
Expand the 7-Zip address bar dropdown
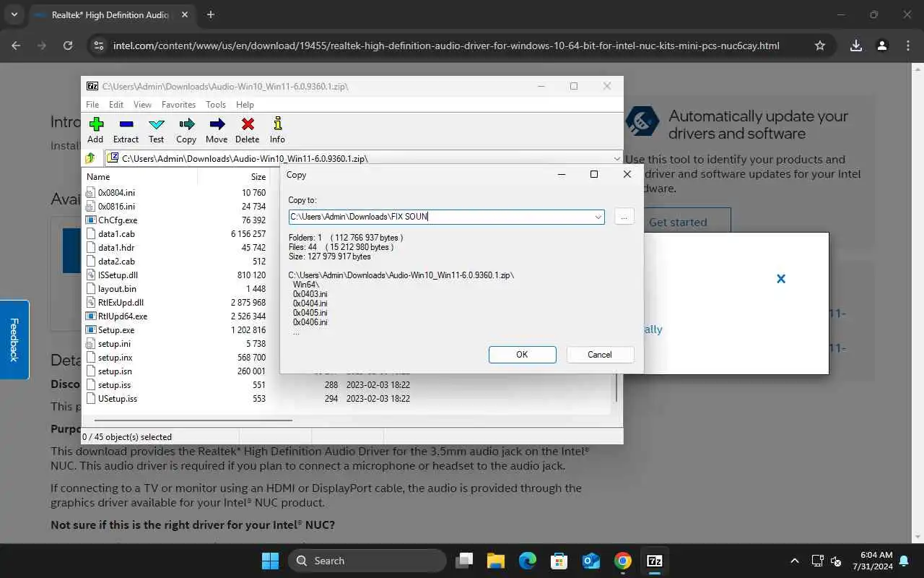click(x=617, y=158)
